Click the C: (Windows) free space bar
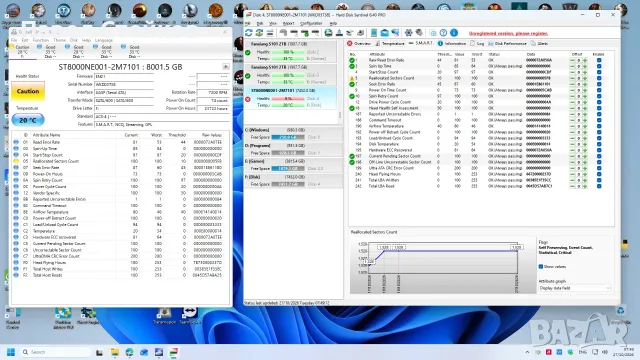Image resolution: width=640 pixels, height=360 pixels. (x=288, y=137)
